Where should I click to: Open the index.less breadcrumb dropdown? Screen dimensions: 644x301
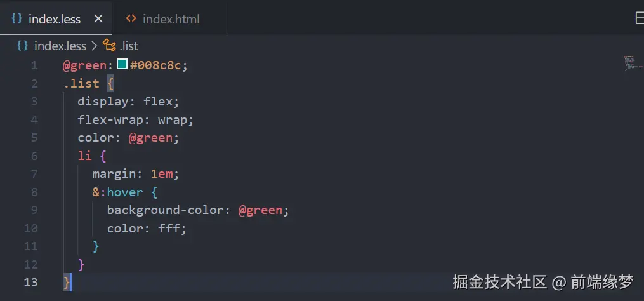pyautogui.click(x=60, y=46)
